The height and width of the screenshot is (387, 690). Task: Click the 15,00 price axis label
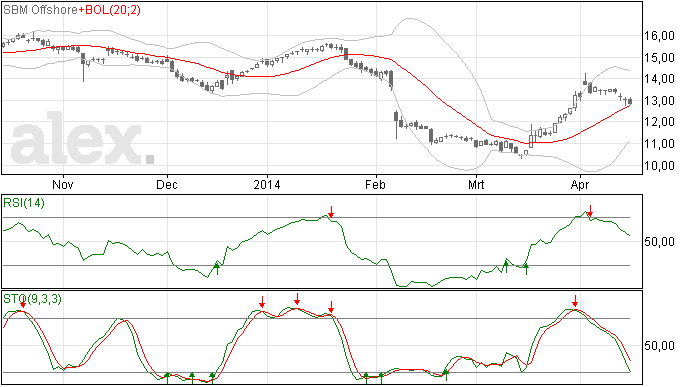[x=659, y=57]
